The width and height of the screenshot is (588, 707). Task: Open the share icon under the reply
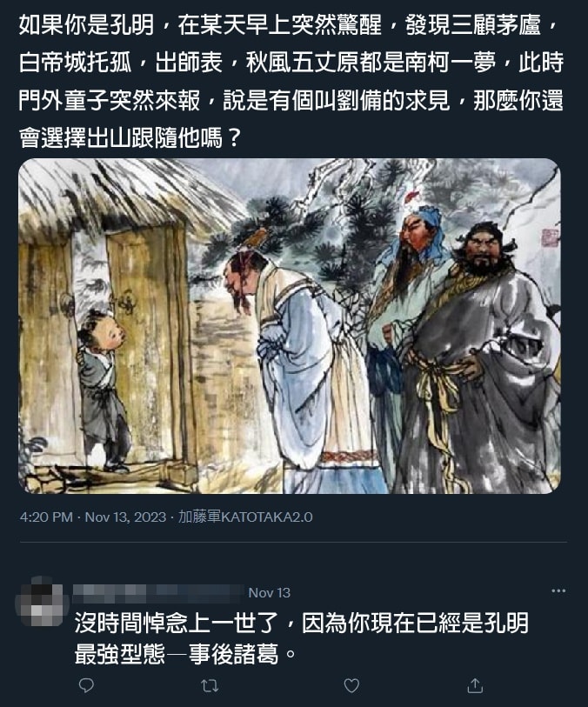pyautogui.click(x=475, y=685)
